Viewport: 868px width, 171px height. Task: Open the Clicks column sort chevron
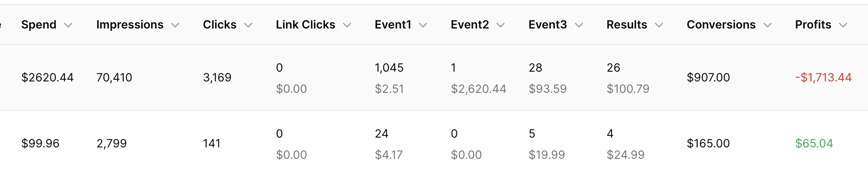tap(248, 25)
